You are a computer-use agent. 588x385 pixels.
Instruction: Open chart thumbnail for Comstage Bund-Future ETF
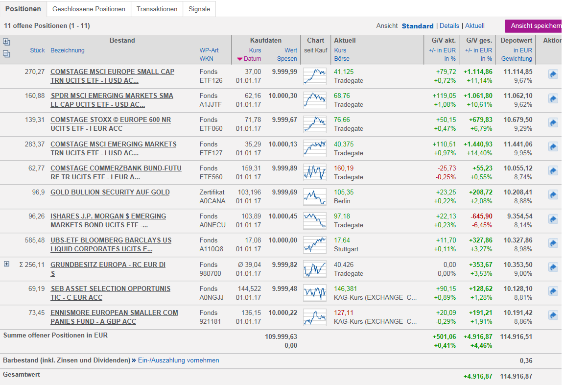314,172
